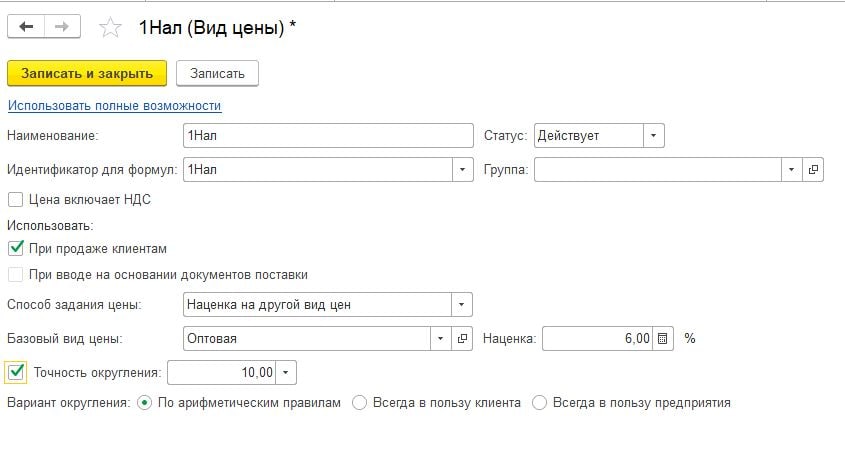Click Записать и закрыть button
845x456 pixels.
click(87, 73)
